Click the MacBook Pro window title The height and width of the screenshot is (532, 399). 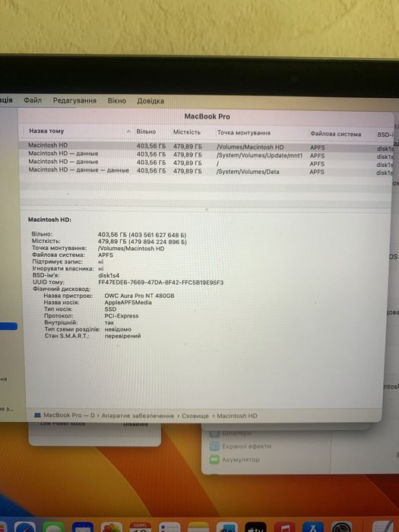(x=207, y=116)
